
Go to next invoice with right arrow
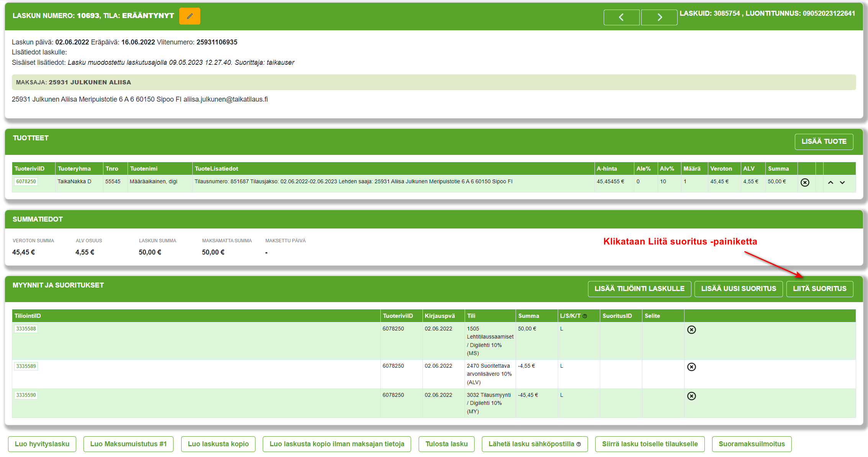pos(659,17)
